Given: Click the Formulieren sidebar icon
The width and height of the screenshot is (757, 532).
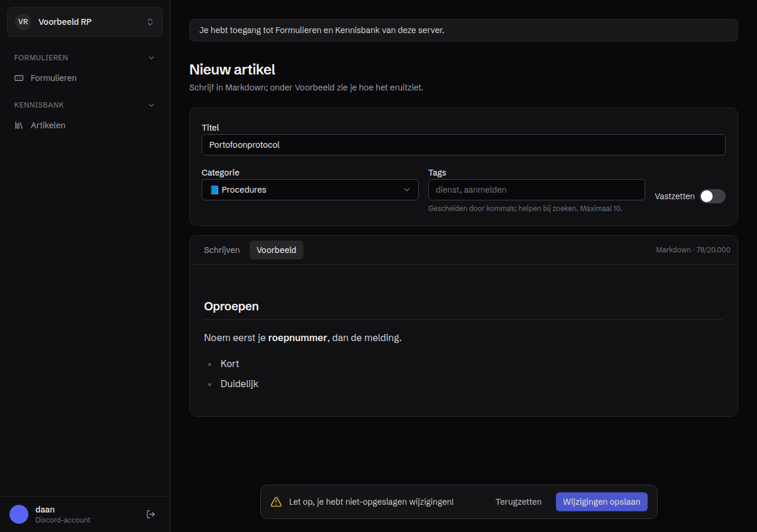Looking at the screenshot, I should pos(19,78).
